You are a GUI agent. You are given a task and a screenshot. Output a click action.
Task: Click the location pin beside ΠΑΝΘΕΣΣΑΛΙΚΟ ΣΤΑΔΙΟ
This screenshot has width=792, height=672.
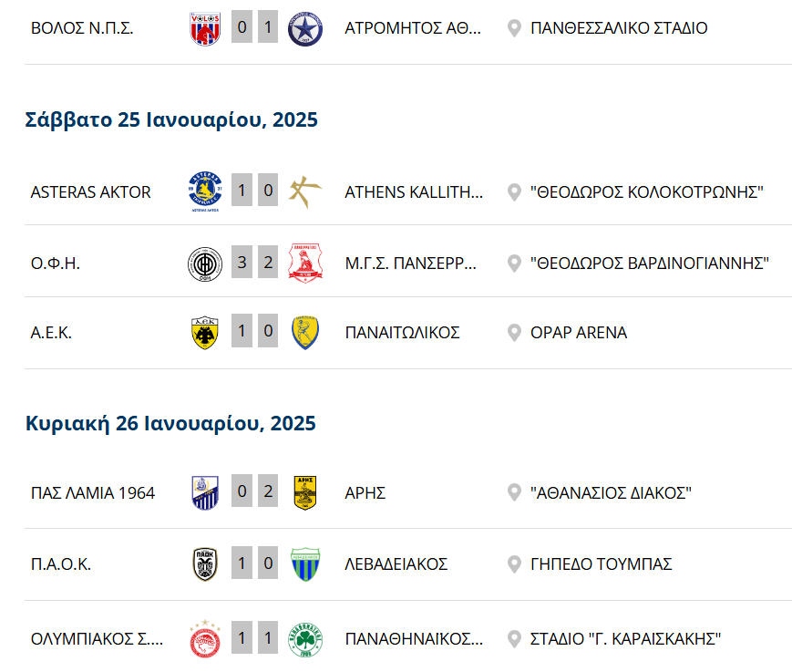[514, 28]
